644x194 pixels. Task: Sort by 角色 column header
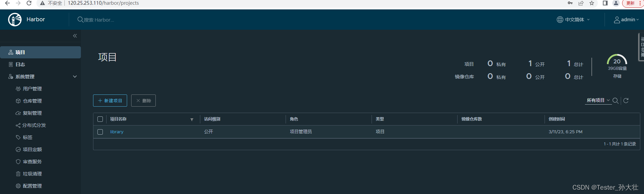click(x=294, y=119)
